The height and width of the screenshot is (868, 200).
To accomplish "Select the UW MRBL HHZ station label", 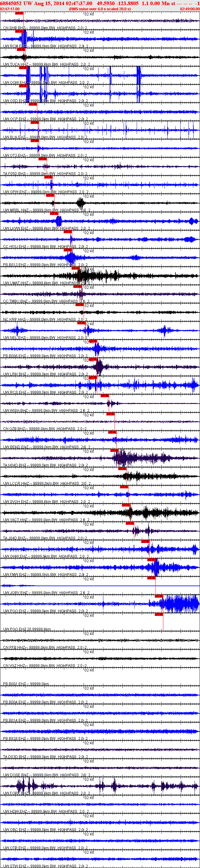I will [x=46, y=210].
